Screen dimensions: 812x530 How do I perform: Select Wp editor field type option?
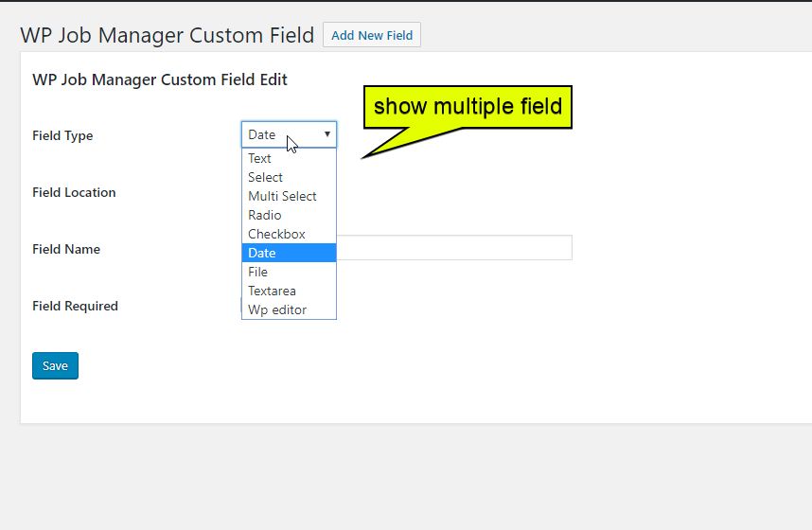pyautogui.click(x=289, y=309)
